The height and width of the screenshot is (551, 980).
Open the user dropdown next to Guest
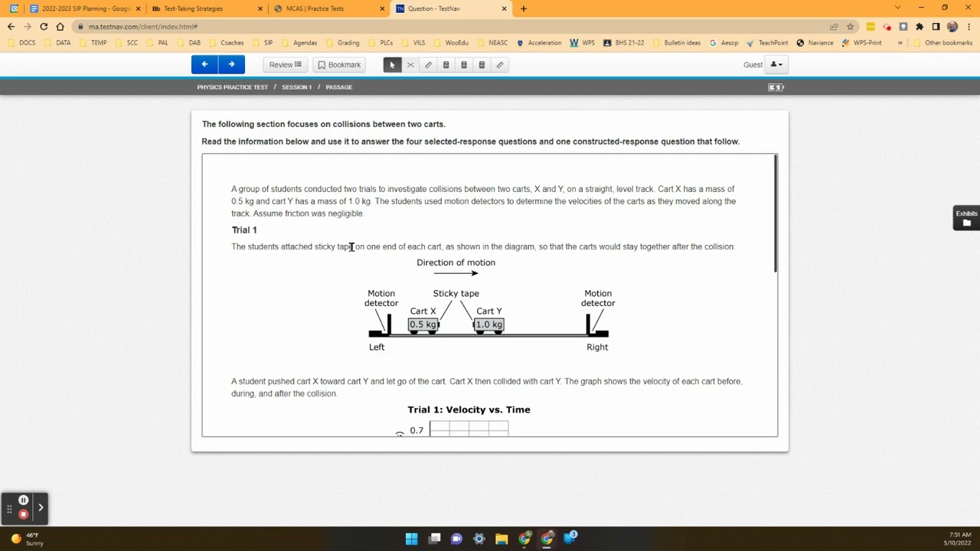click(777, 65)
